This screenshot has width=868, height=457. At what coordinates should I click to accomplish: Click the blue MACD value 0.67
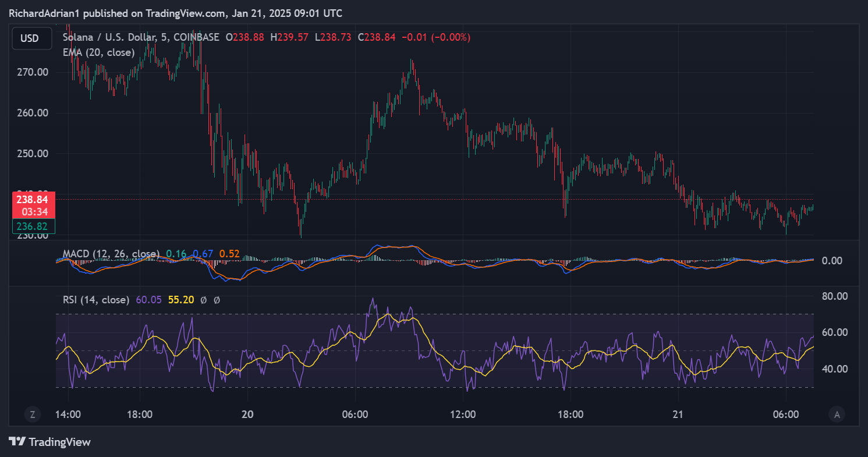point(203,254)
